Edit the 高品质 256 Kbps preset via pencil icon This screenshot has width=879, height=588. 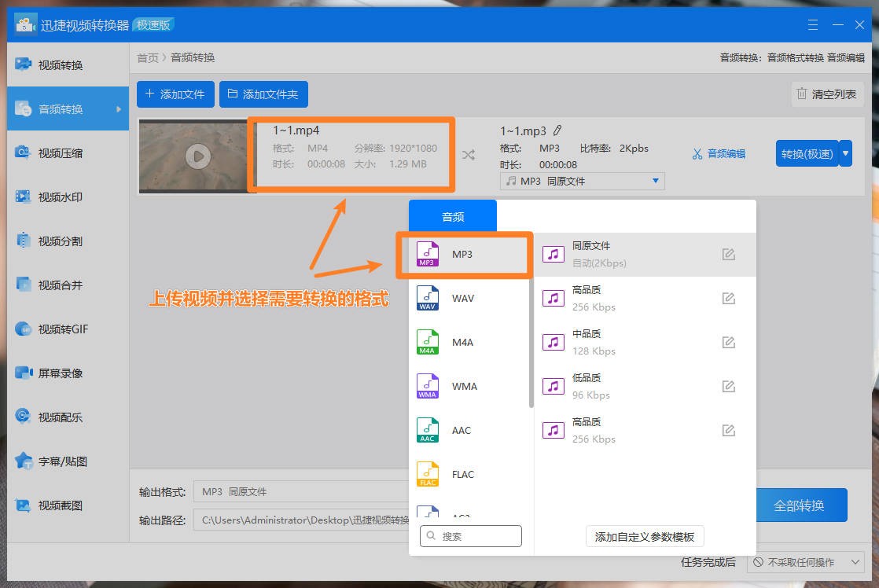(728, 298)
